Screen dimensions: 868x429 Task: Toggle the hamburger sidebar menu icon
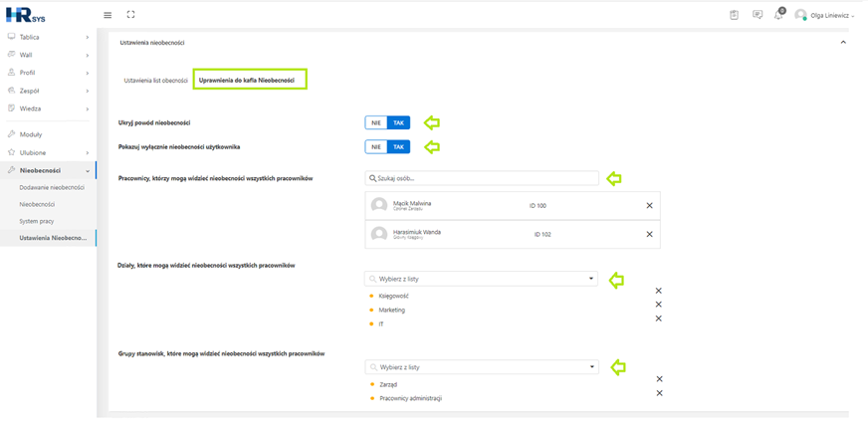tap(108, 15)
